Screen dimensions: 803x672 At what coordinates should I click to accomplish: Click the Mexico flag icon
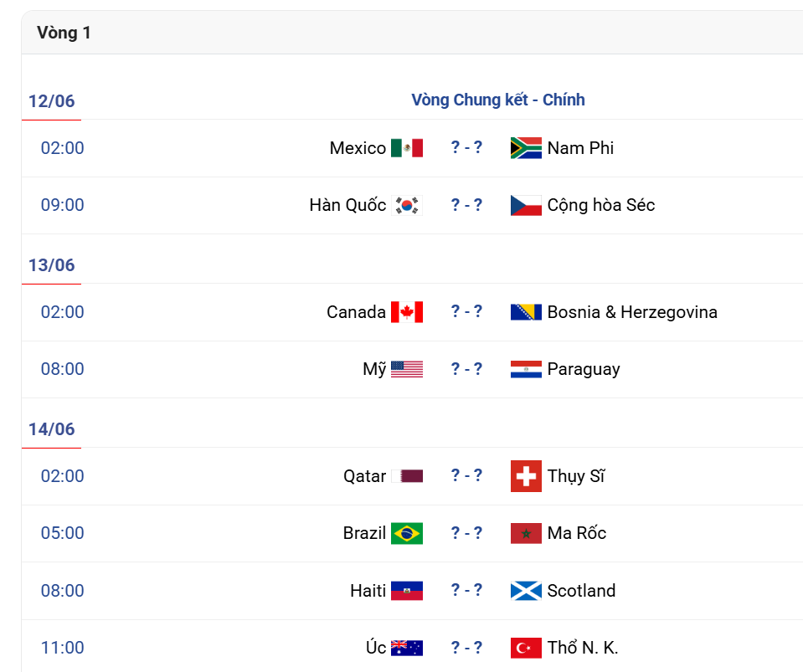[407, 148]
